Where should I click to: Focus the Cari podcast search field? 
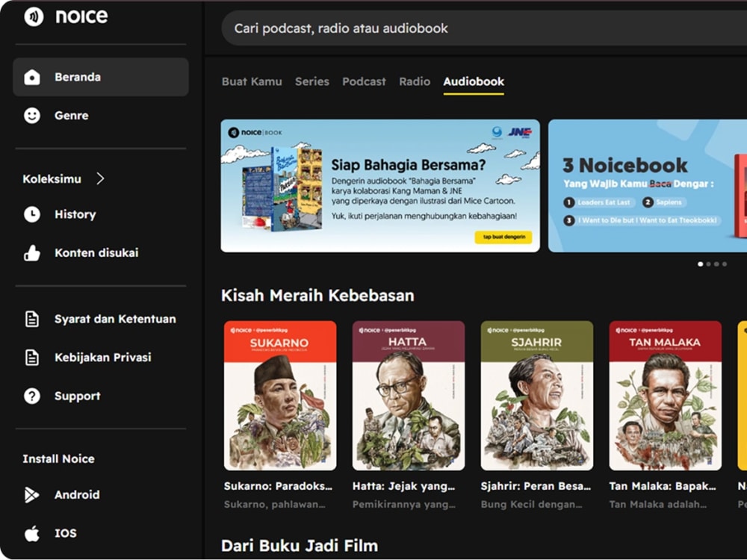pyautogui.click(x=484, y=28)
